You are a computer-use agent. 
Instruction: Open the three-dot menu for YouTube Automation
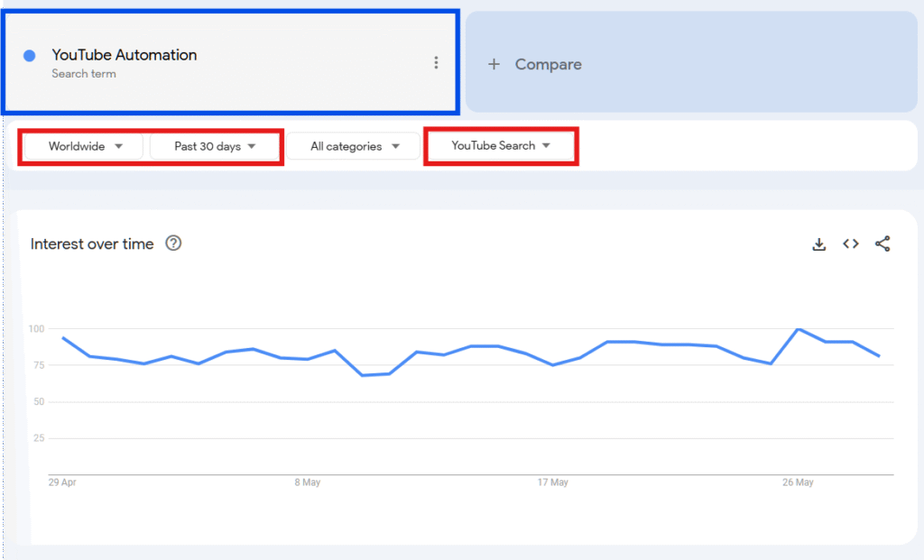(x=436, y=62)
